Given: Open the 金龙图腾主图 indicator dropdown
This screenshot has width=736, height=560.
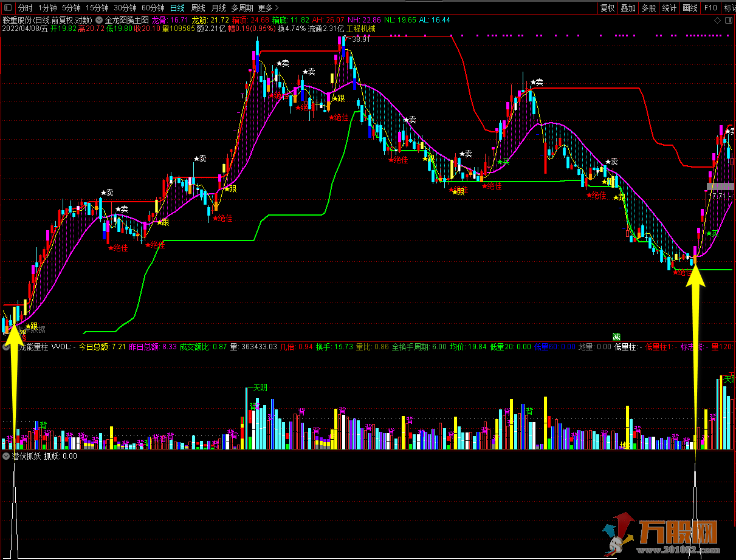Looking at the screenshot, I should [99, 20].
